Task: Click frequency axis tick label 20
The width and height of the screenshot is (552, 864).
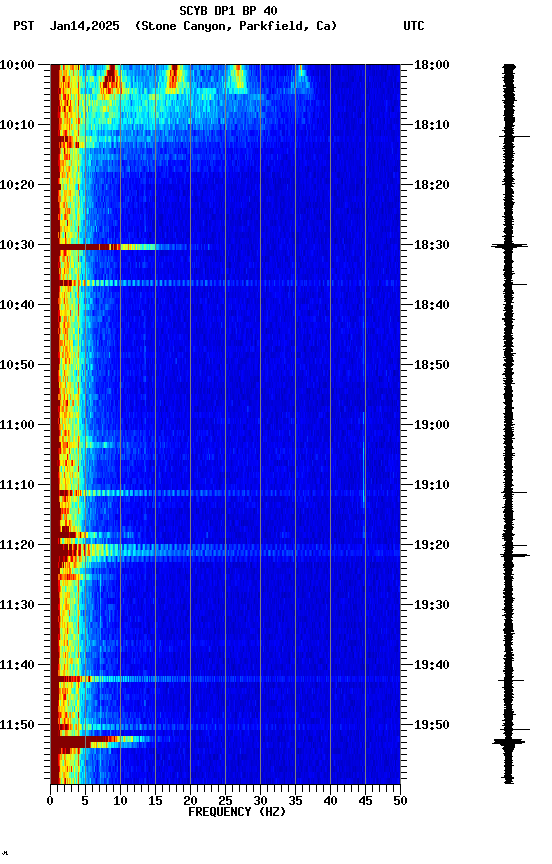Action: tap(190, 801)
